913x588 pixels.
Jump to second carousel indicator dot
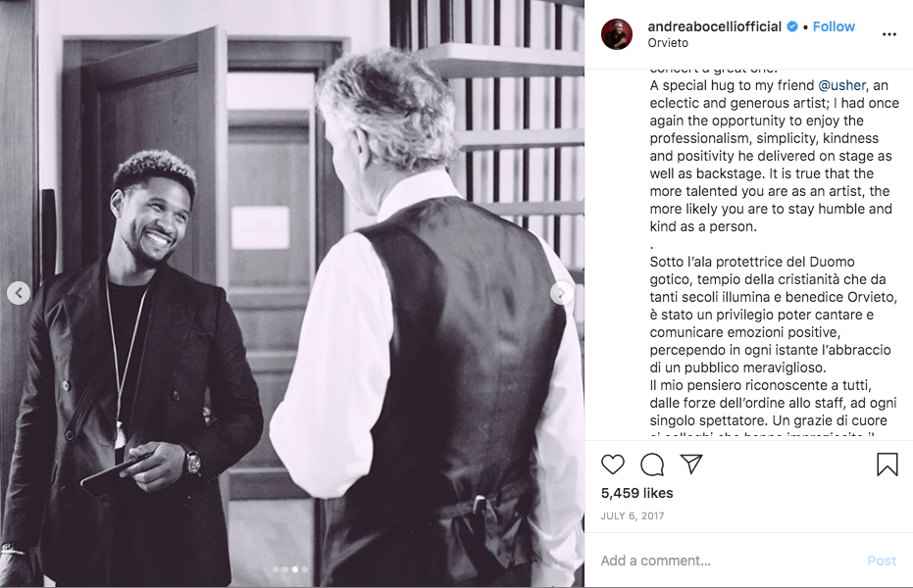[285, 569]
